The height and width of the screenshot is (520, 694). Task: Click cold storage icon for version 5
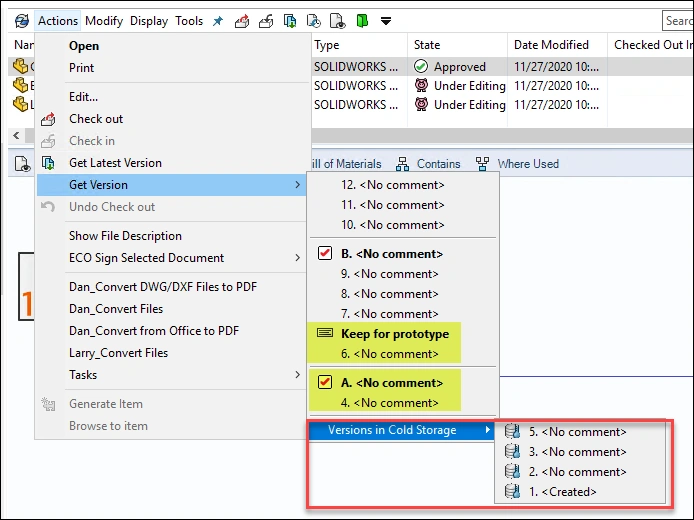click(x=513, y=431)
